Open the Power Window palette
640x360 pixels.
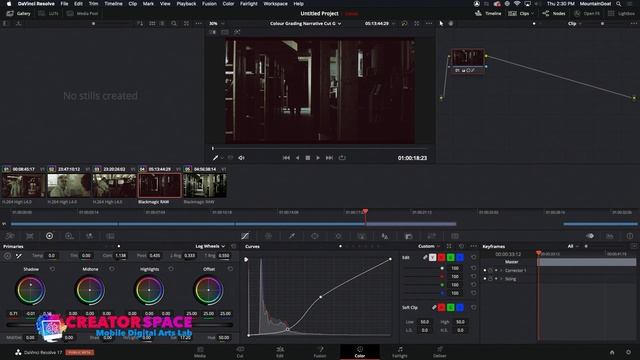click(x=315, y=236)
